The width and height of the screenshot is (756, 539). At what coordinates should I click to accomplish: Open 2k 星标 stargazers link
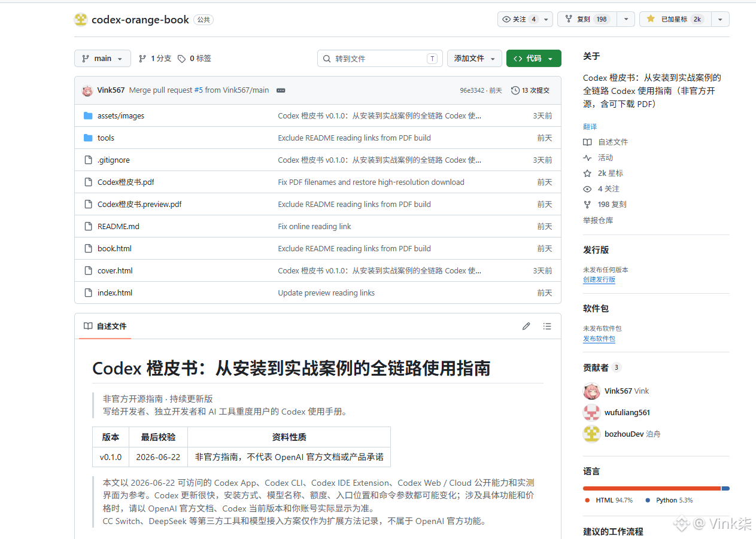(x=603, y=173)
